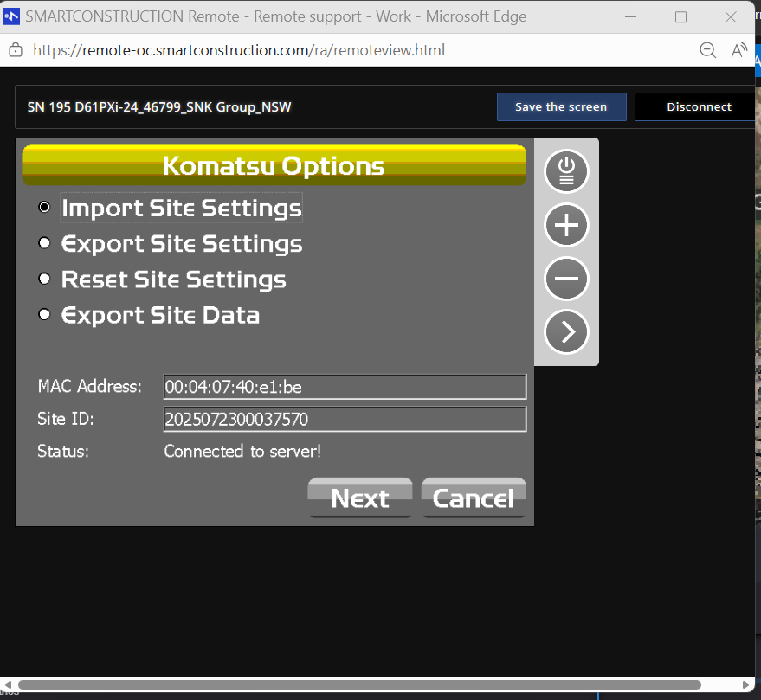Click the 'Status:' label
The width and height of the screenshot is (761, 700).
63,452
